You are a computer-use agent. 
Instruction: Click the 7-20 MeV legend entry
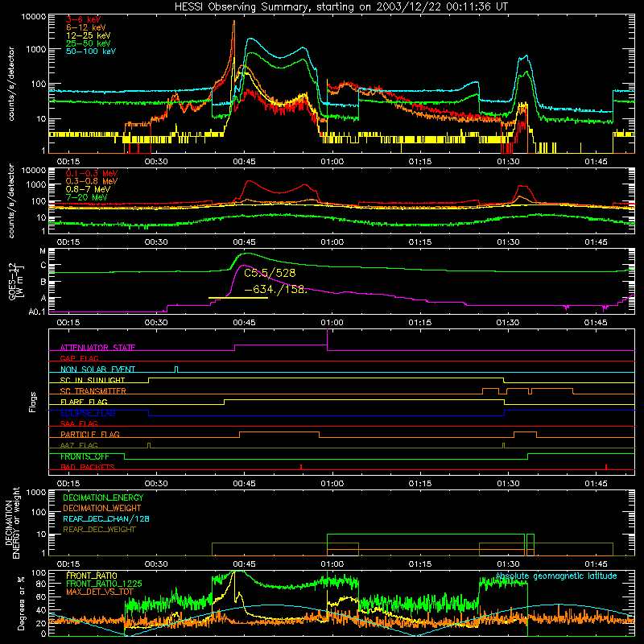87,197
